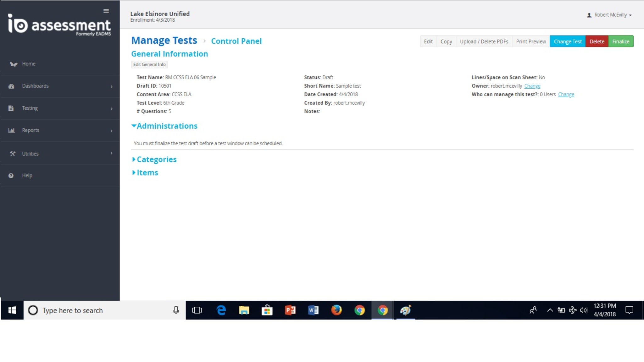Click the Edit General Info button
644x362 pixels.
click(x=149, y=64)
